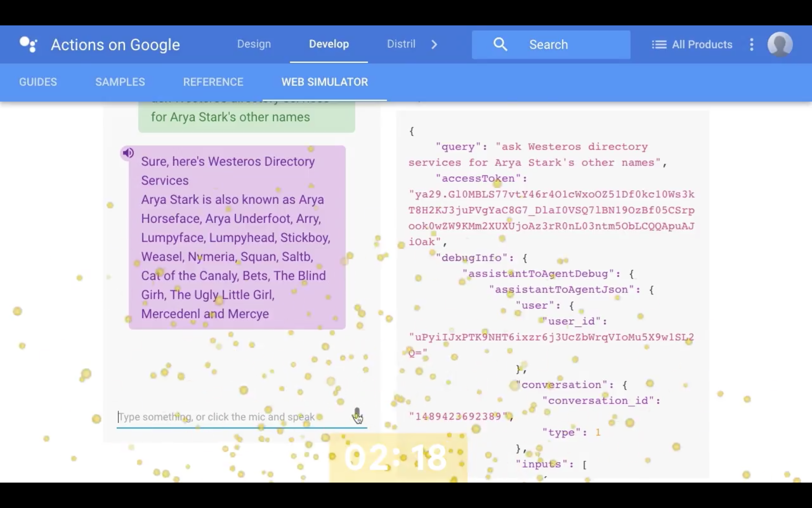The width and height of the screenshot is (812, 508).
Task: Focus the Search input field
Action: pos(551,45)
